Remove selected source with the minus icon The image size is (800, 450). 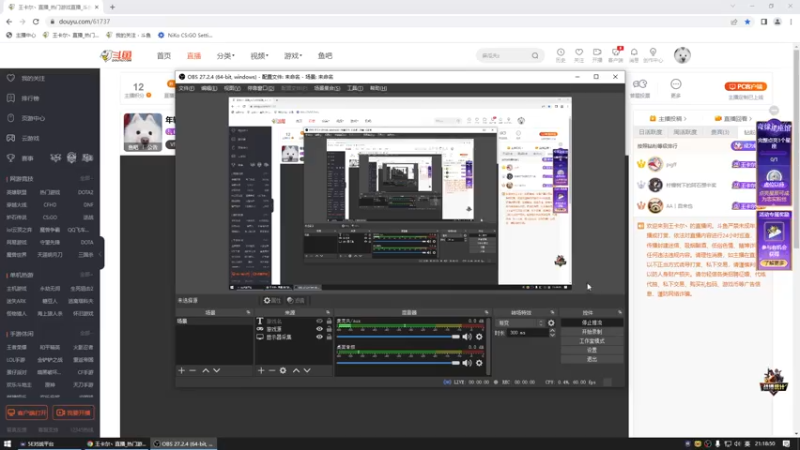(272, 370)
